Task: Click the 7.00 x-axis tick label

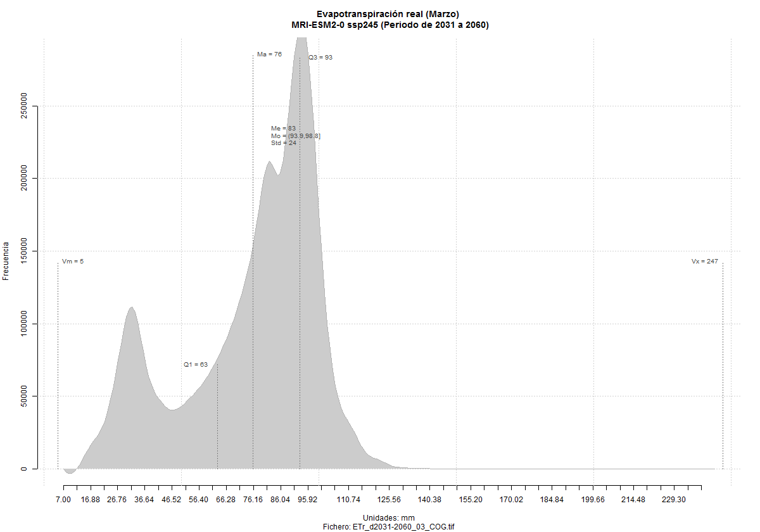Action: [x=63, y=500]
